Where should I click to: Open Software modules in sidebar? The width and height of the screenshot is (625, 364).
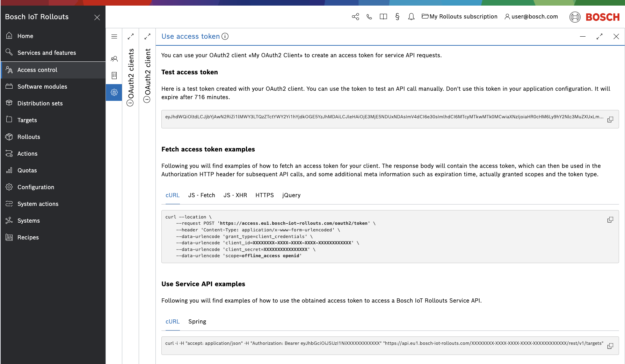coord(42,87)
